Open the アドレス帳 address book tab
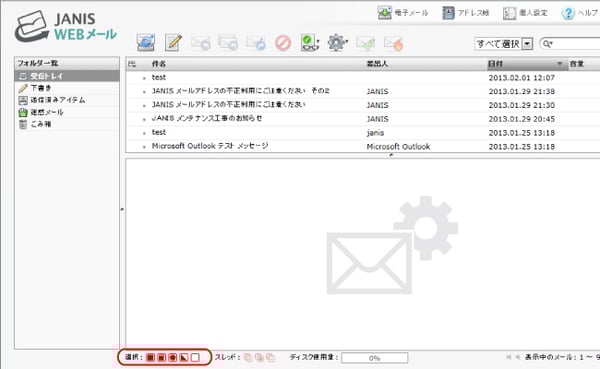 466,13
